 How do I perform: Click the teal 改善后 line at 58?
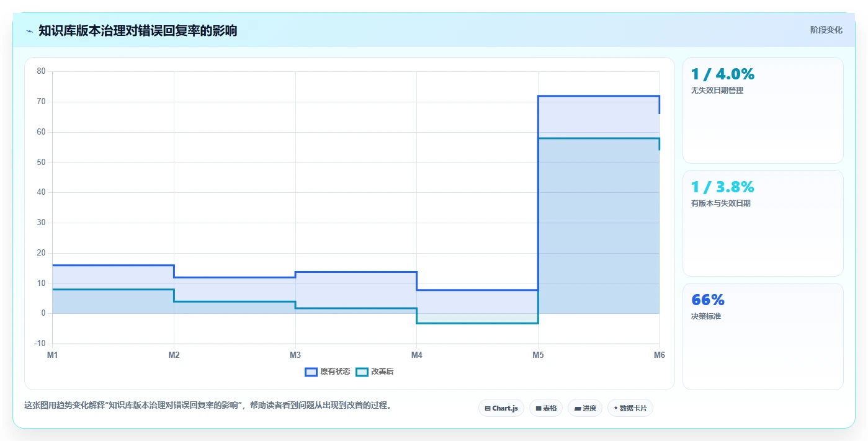tap(598, 138)
